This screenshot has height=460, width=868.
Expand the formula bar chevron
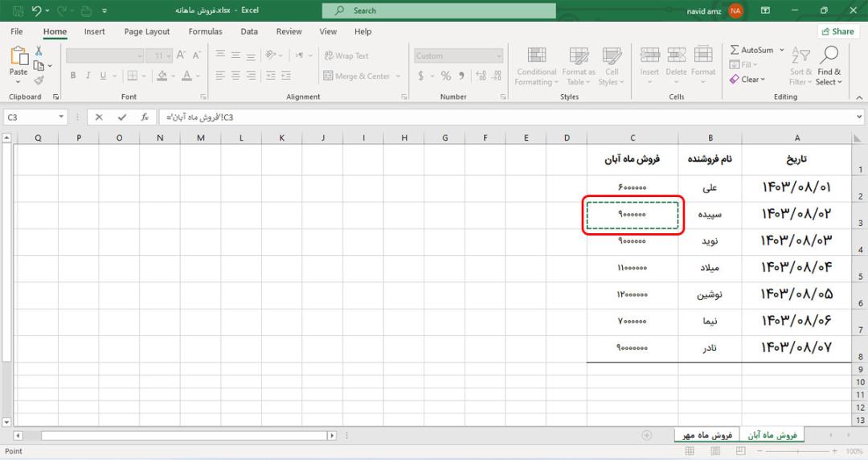point(858,117)
